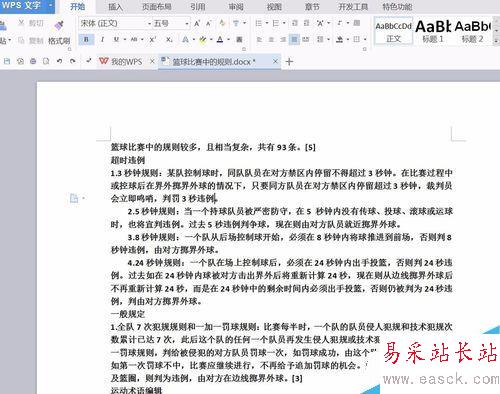
Task: Click the Format Painter brush icon
Action: click(x=59, y=24)
